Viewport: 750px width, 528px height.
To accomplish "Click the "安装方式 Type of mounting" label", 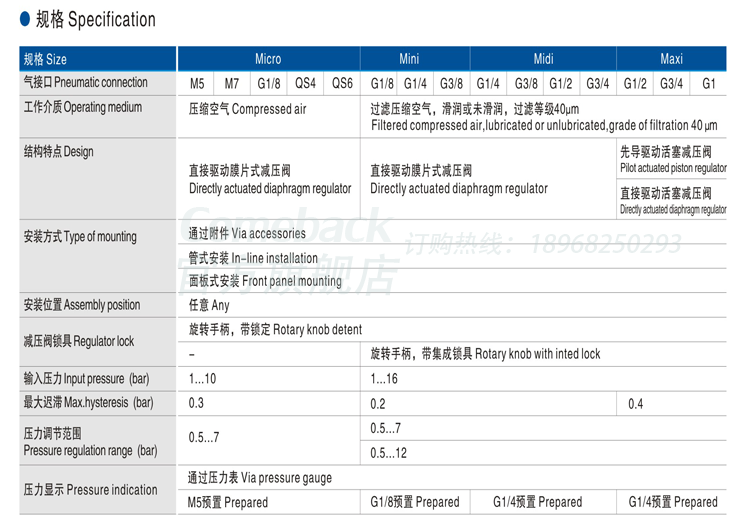I will pos(80,236).
